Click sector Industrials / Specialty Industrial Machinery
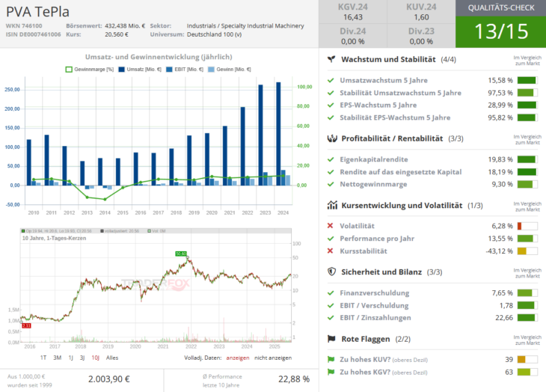Viewport: 546px width, 392px height. (x=245, y=25)
